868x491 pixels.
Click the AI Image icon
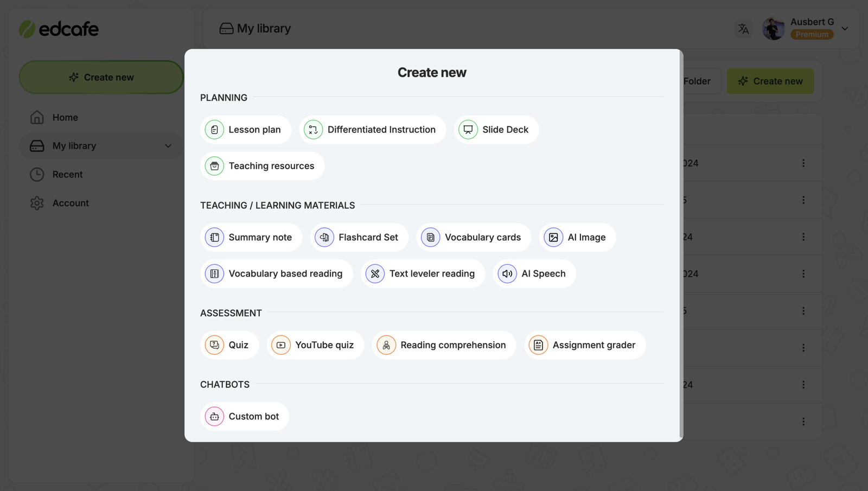pyautogui.click(x=553, y=238)
